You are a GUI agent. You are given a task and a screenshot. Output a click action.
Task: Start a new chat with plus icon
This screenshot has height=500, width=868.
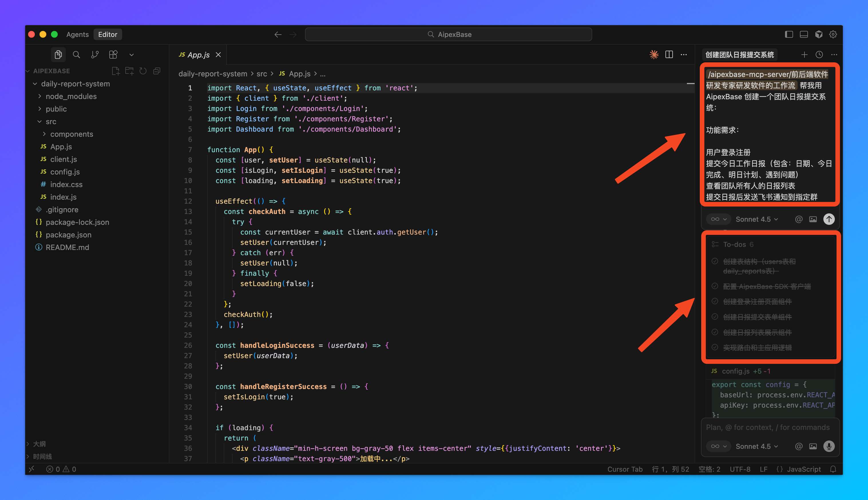(x=804, y=55)
